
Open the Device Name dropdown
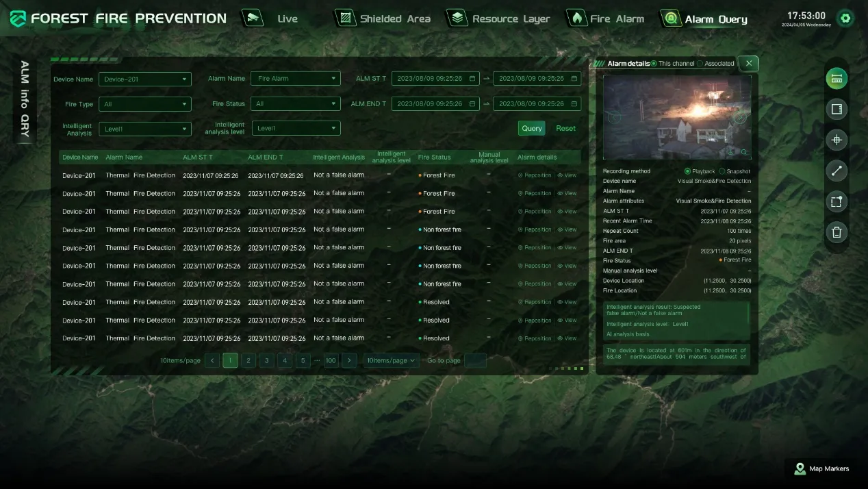[x=145, y=79]
